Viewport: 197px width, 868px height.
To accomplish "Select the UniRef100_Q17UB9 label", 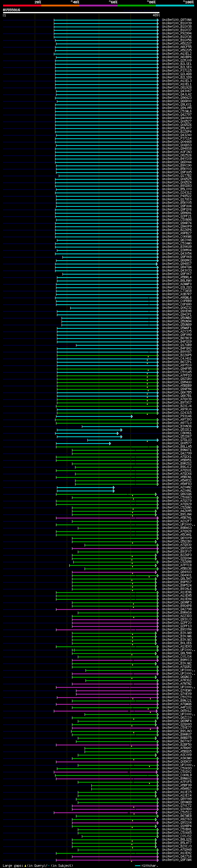I will click(177, 345).
